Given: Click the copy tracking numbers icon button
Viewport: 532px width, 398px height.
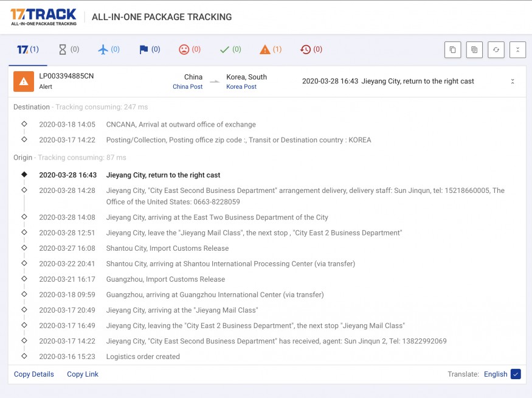Looking at the screenshot, I should (x=452, y=50).
